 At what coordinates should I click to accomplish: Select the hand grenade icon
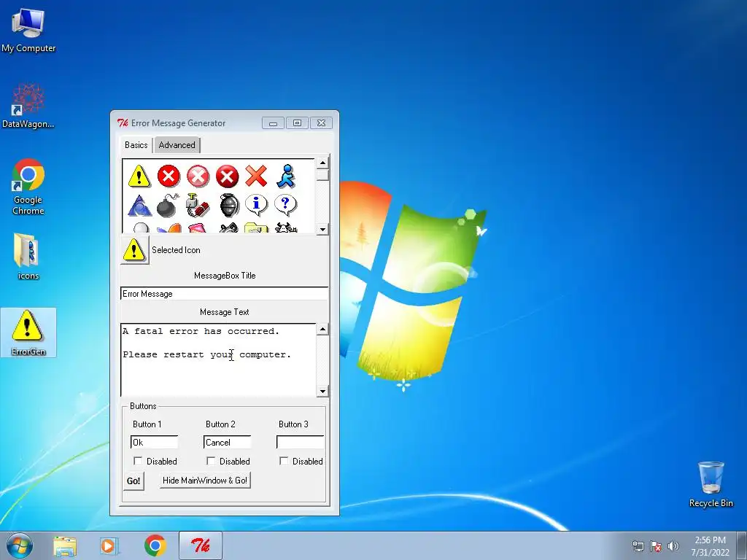(x=229, y=205)
